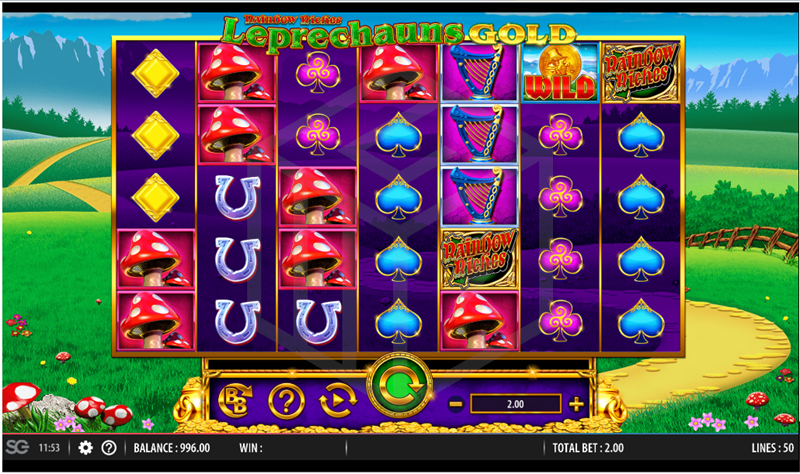Click the Leprechauns Gold title logo
Image resolution: width=800 pixels, height=474 pixels.
tap(399, 33)
